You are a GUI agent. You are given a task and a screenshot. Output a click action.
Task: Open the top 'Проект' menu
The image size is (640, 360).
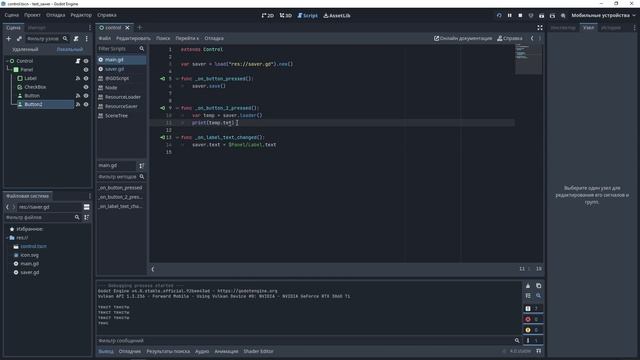[32, 15]
